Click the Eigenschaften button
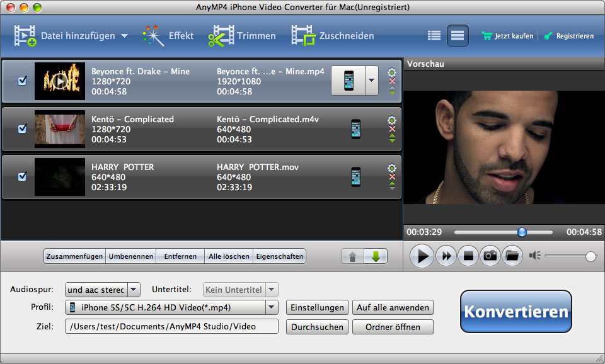The image size is (605, 364). (x=280, y=256)
